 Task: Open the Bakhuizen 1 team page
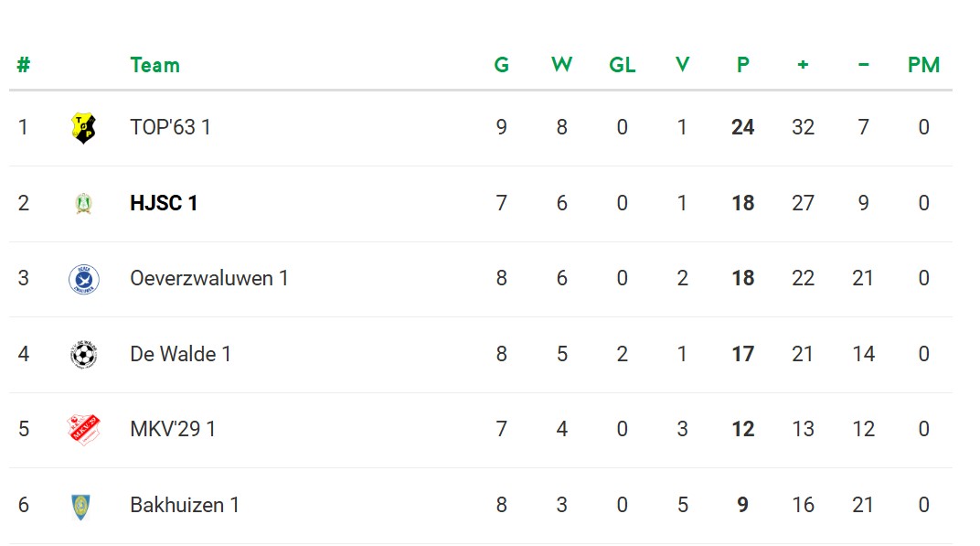pos(185,505)
